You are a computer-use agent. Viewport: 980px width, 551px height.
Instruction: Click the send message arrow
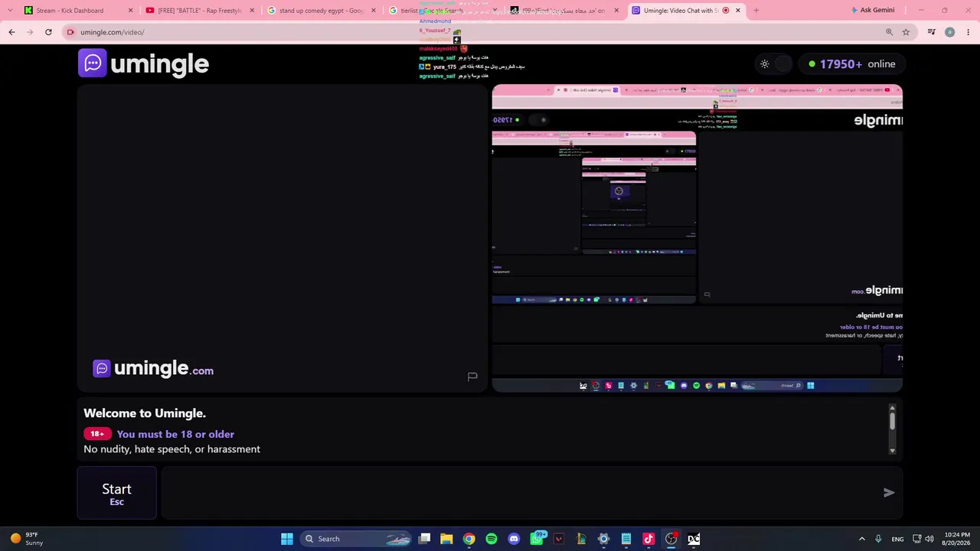click(x=889, y=493)
